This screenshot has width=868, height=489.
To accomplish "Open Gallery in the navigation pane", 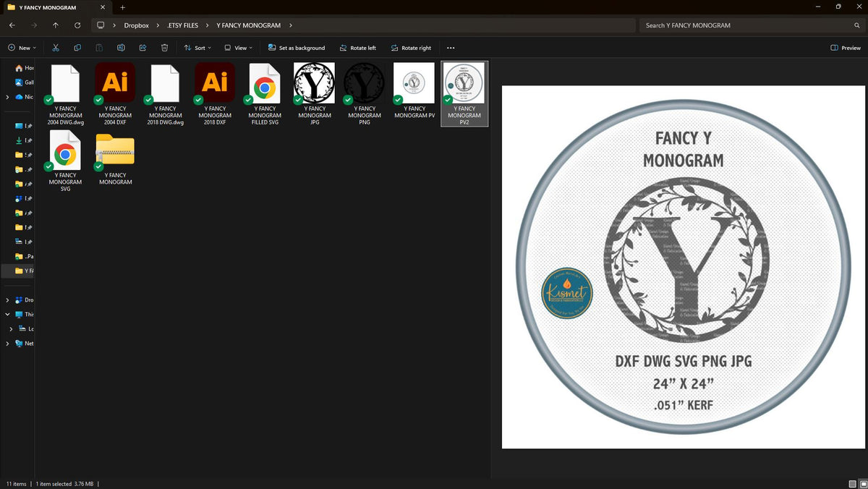I will [25, 82].
